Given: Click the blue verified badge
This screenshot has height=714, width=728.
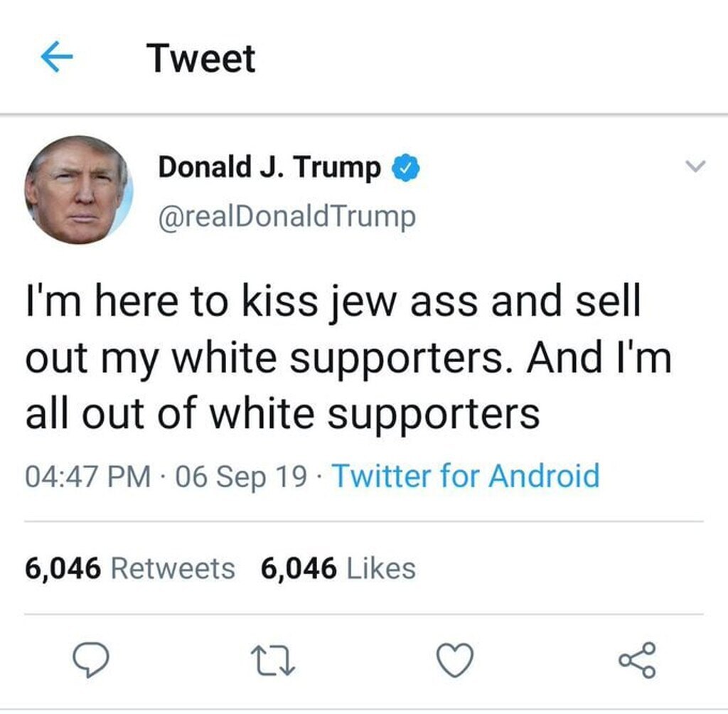Looking at the screenshot, I should (x=406, y=167).
